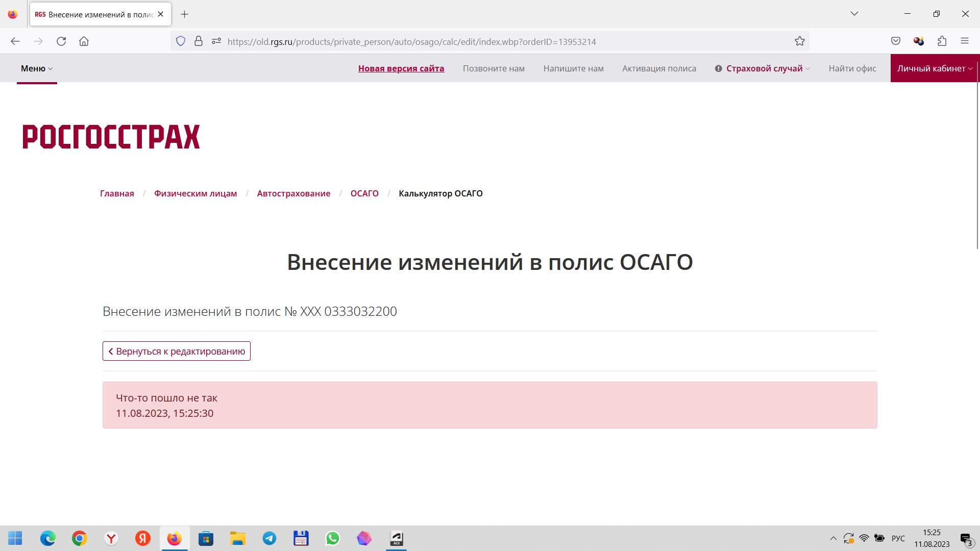Open the Автострахование breadcrumb
The width and height of the screenshot is (980, 551).
point(293,193)
